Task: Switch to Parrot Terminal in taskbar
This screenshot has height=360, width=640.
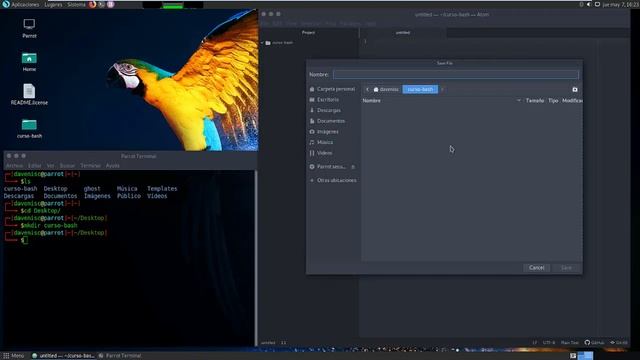Action: tap(120, 356)
